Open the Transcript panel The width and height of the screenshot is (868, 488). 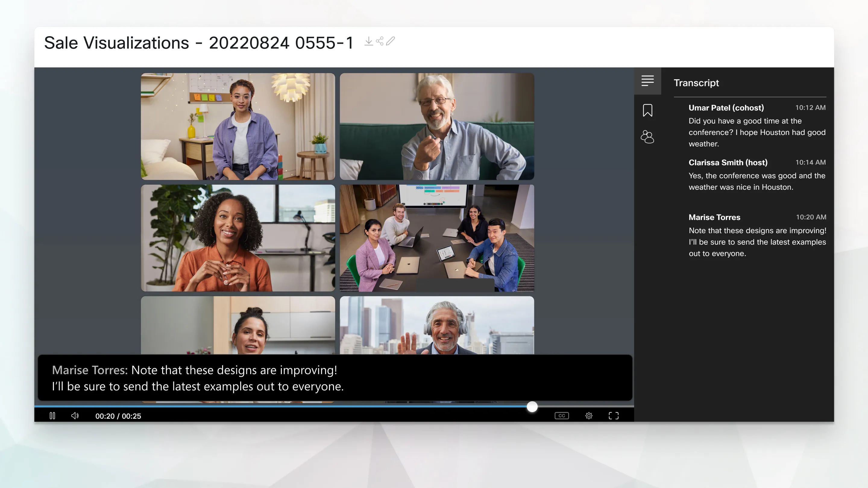(x=647, y=81)
